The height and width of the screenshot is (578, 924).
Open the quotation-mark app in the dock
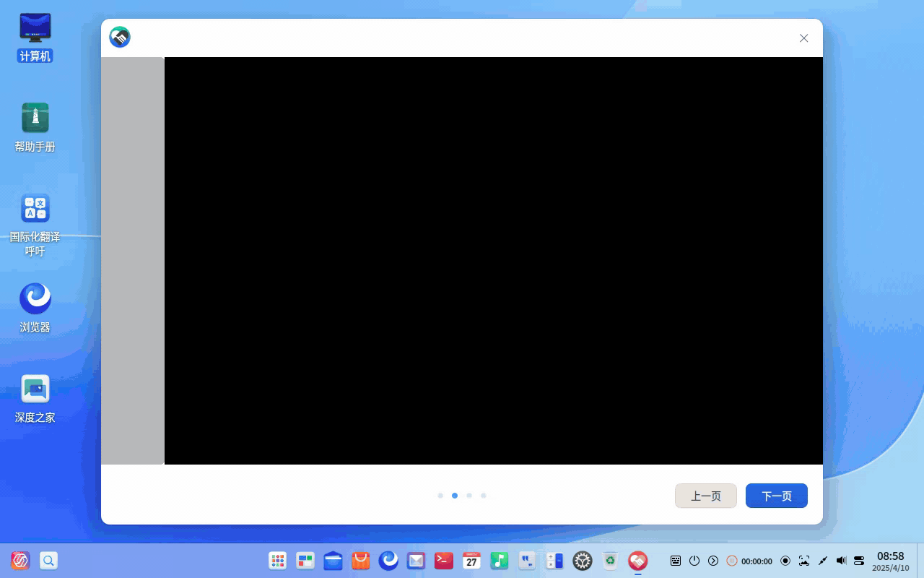[x=527, y=561]
